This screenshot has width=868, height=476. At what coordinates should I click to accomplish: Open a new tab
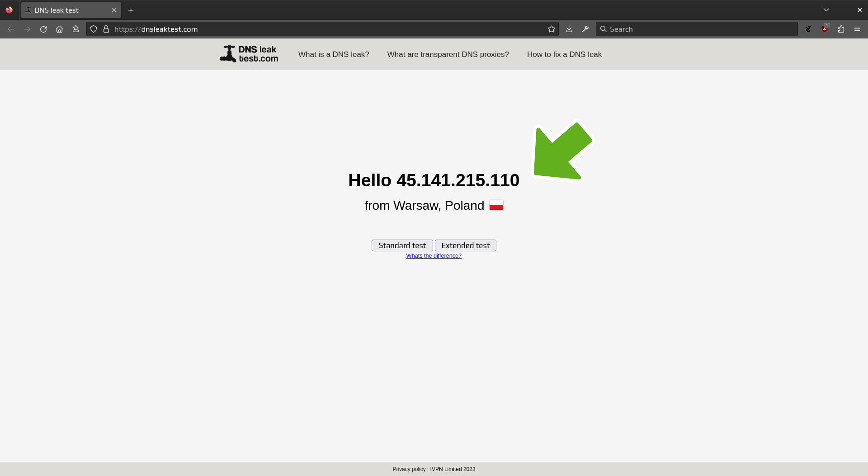[x=131, y=10]
